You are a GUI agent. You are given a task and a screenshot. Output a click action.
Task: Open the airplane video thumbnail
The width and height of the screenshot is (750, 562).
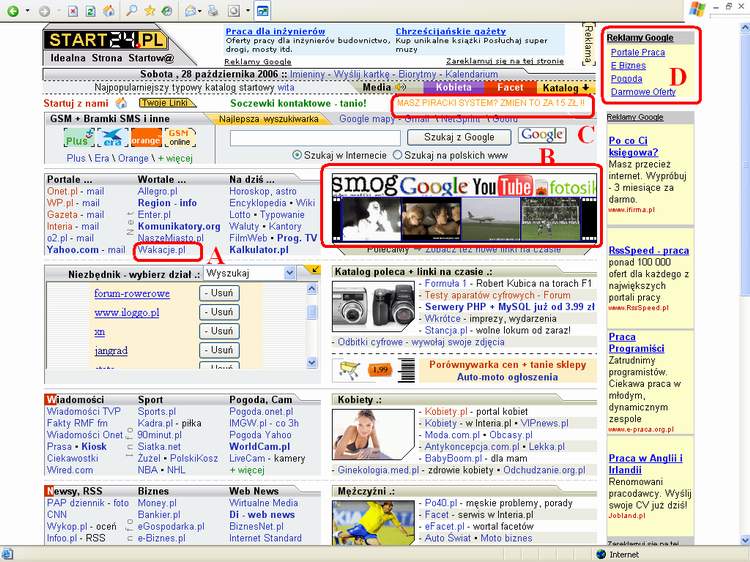491,219
